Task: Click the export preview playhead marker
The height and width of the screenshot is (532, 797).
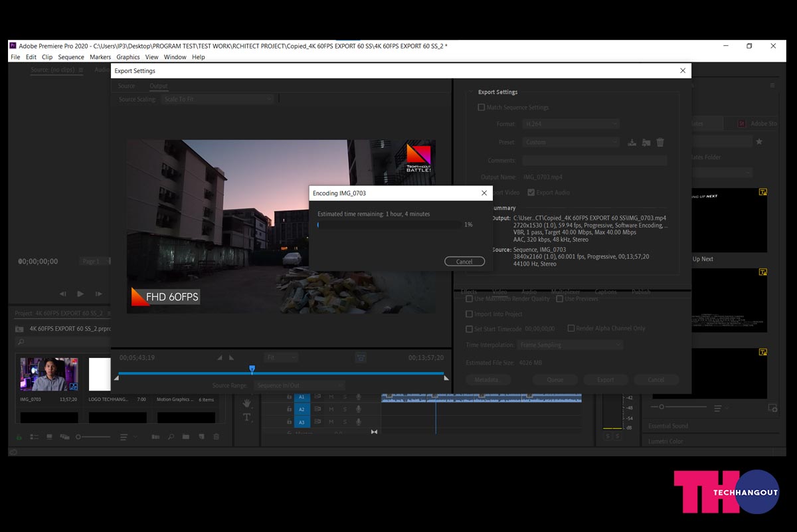Action: [252, 369]
